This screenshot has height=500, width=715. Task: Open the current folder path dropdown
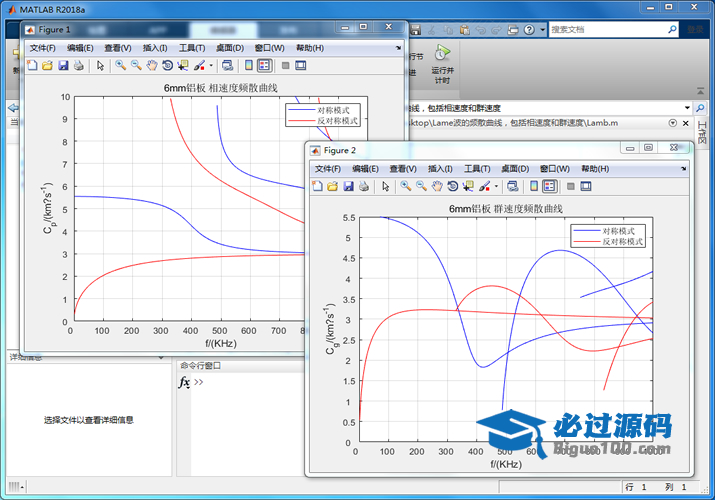(686, 108)
